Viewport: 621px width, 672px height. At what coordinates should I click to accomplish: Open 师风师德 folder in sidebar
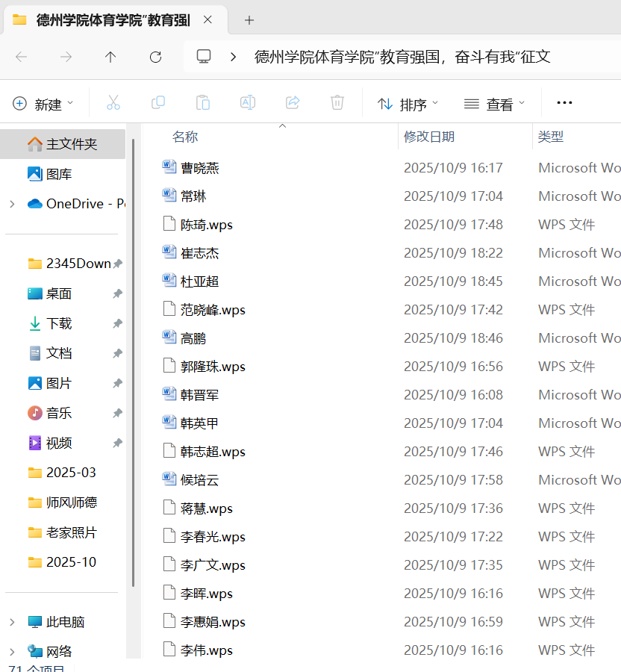(71, 503)
